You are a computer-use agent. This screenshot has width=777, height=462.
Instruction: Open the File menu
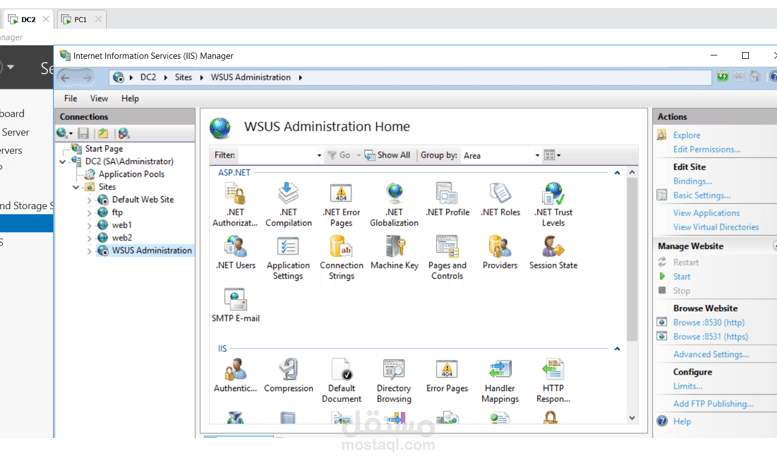(x=70, y=99)
